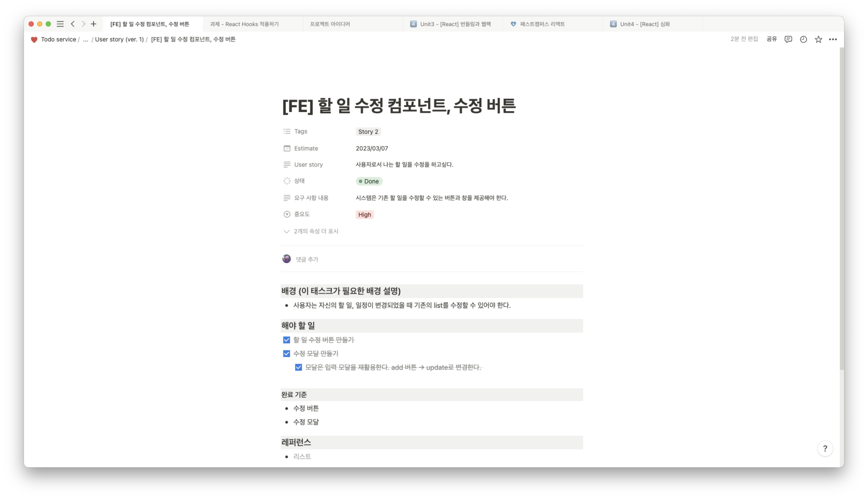Switch to Unit4 - [React] 심화 tab
Screen dimensions: 868x499
(652, 24)
